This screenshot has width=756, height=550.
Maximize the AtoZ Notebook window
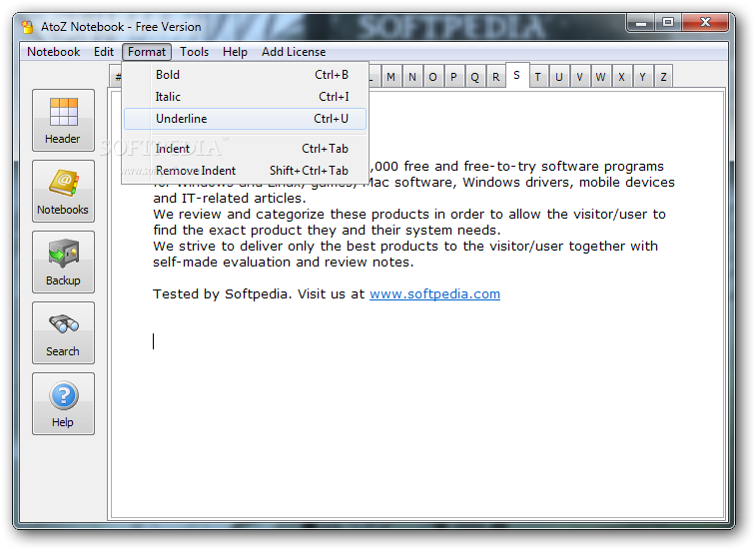pos(668,23)
